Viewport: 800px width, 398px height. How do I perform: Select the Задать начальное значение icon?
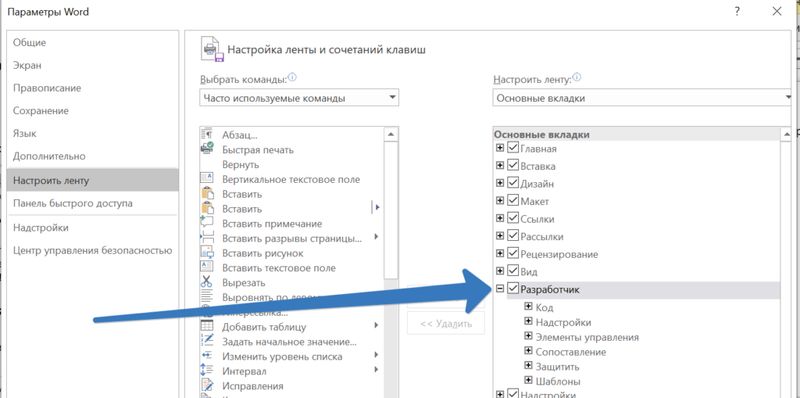[207, 341]
